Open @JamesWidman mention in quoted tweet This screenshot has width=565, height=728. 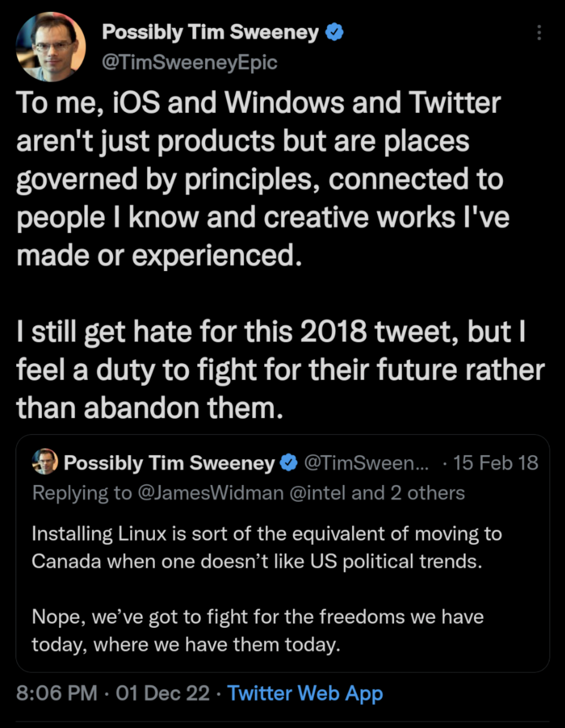pos(210,493)
